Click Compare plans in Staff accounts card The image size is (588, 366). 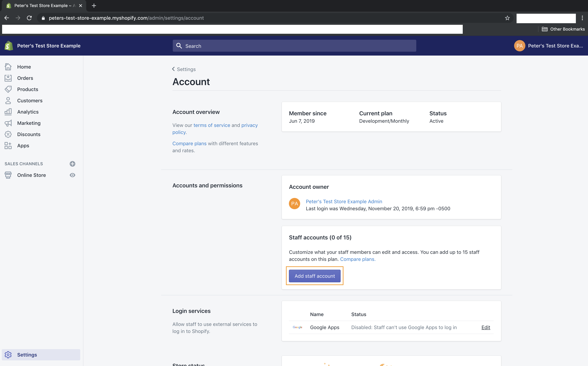358,259
